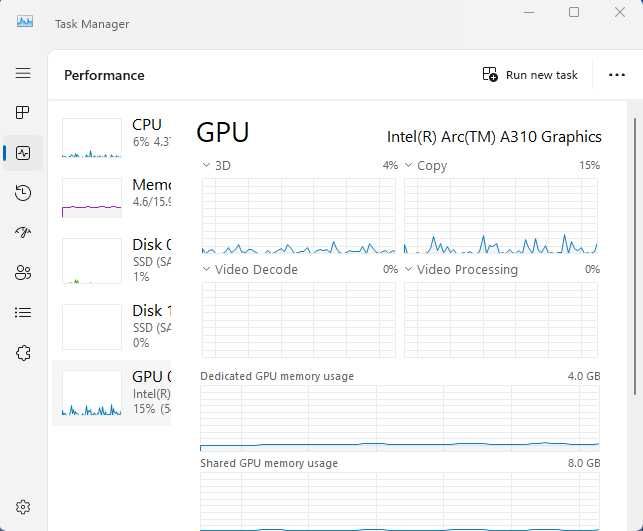Open Task Manager settings gear
Viewport: 643px width, 531px height.
23,508
